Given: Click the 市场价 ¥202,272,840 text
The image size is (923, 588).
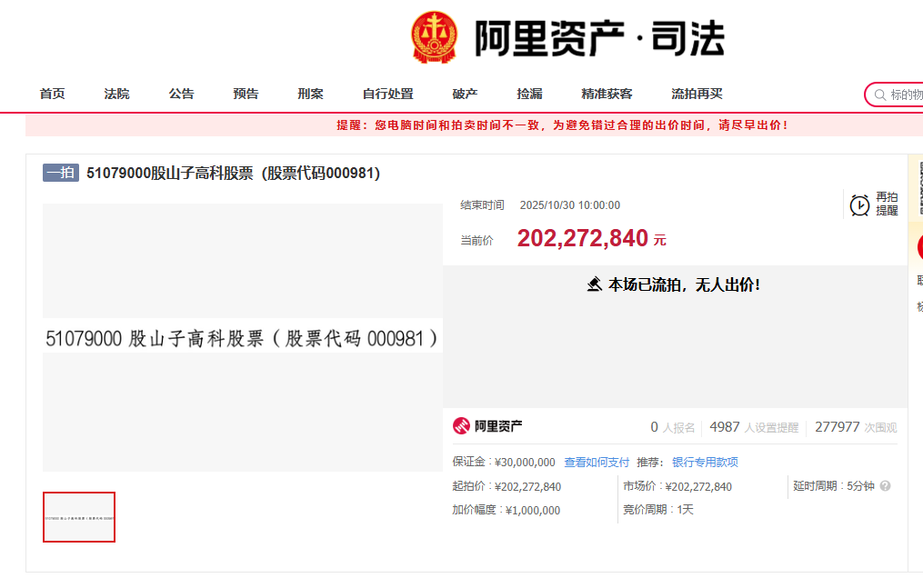Looking at the screenshot, I should click(x=677, y=486).
